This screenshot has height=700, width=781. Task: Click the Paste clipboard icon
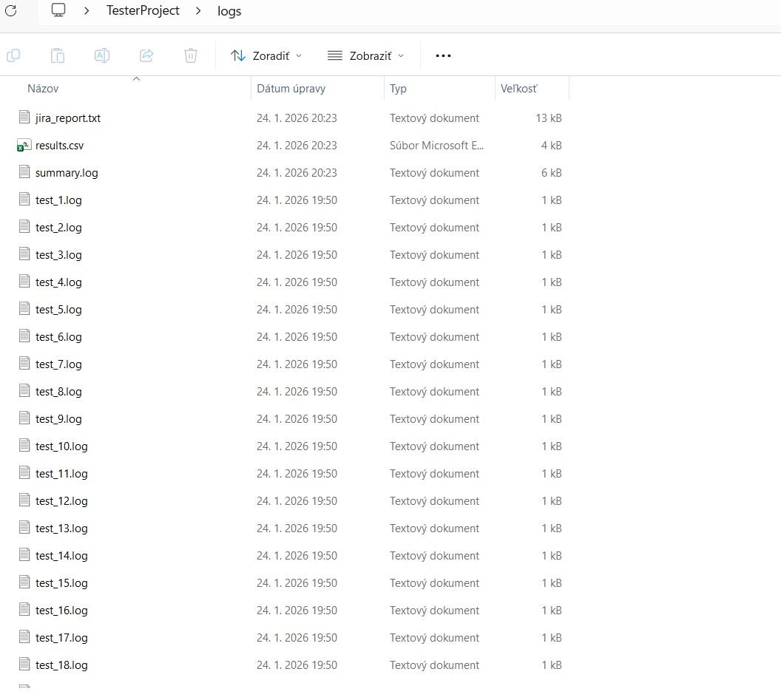coord(58,55)
